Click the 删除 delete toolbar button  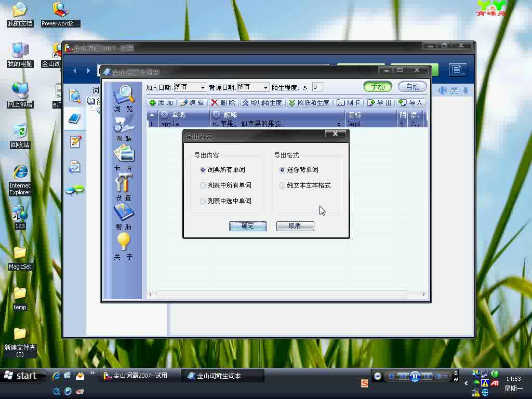[x=223, y=103]
